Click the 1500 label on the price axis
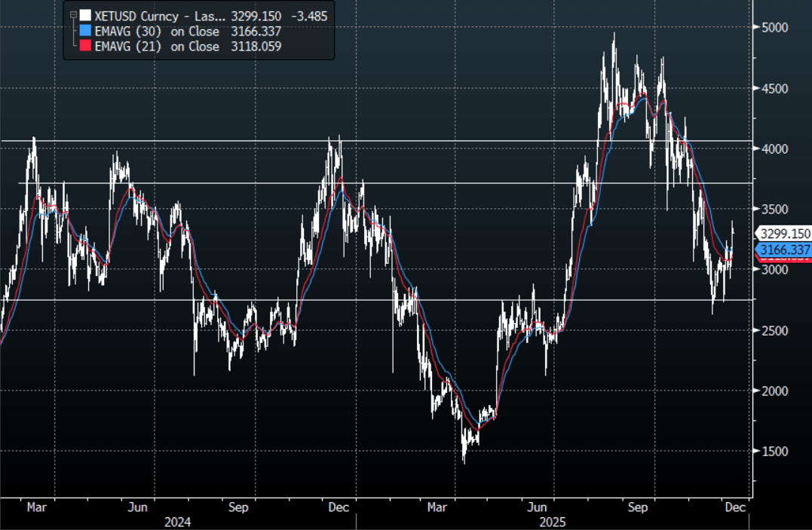Viewport: 812px width, 530px height. pyautogui.click(x=775, y=452)
